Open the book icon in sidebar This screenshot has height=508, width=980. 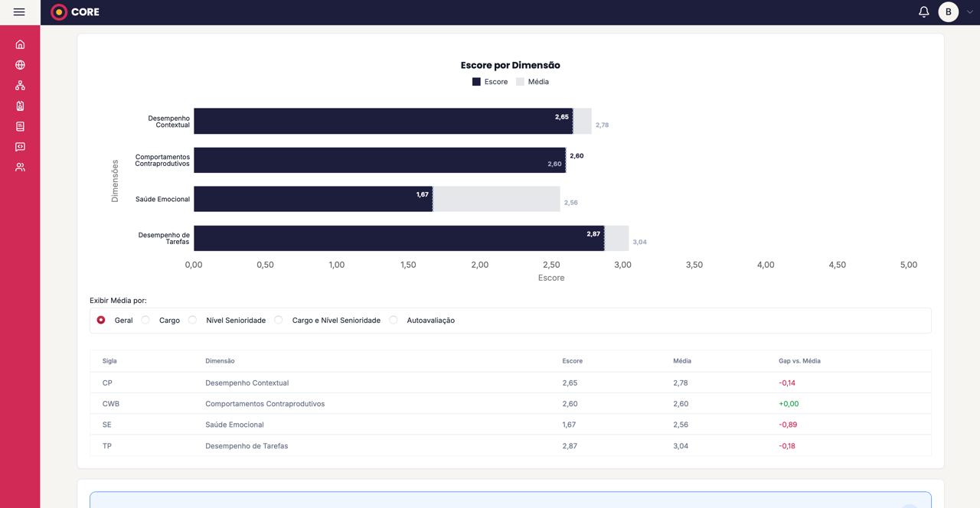coord(20,126)
